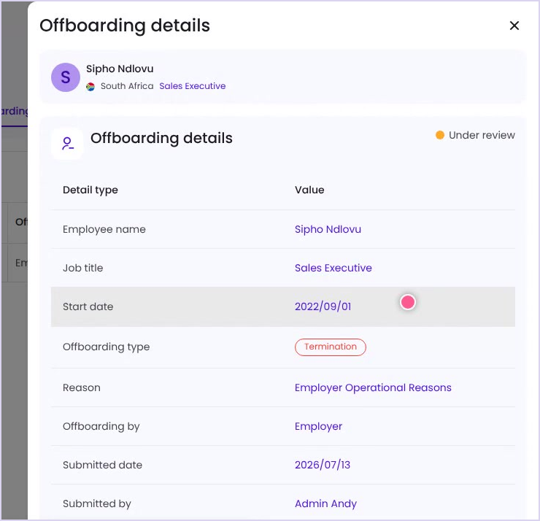Click the South Africa flag icon
The width and height of the screenshot is (540, 521).
click(x=90, y=86)
